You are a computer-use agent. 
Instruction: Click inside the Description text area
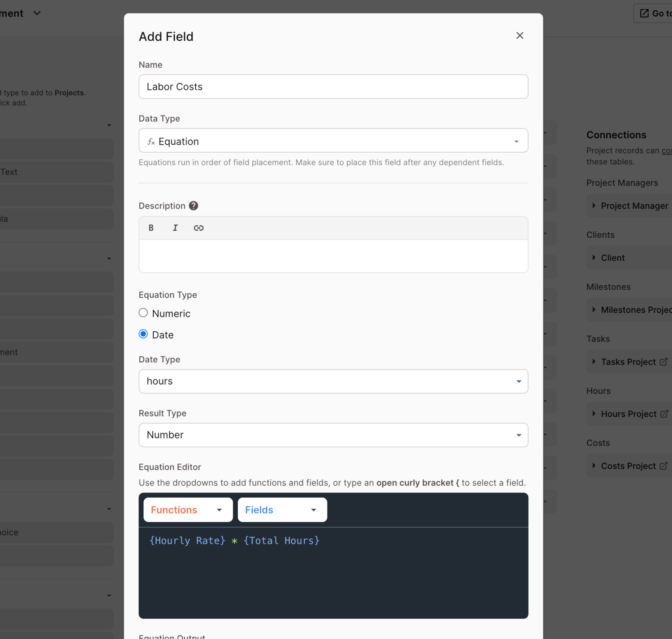point(333,256)
